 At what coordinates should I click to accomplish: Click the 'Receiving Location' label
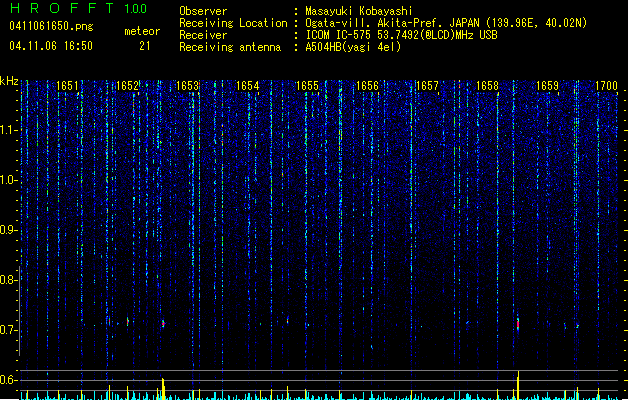(233, 23)
